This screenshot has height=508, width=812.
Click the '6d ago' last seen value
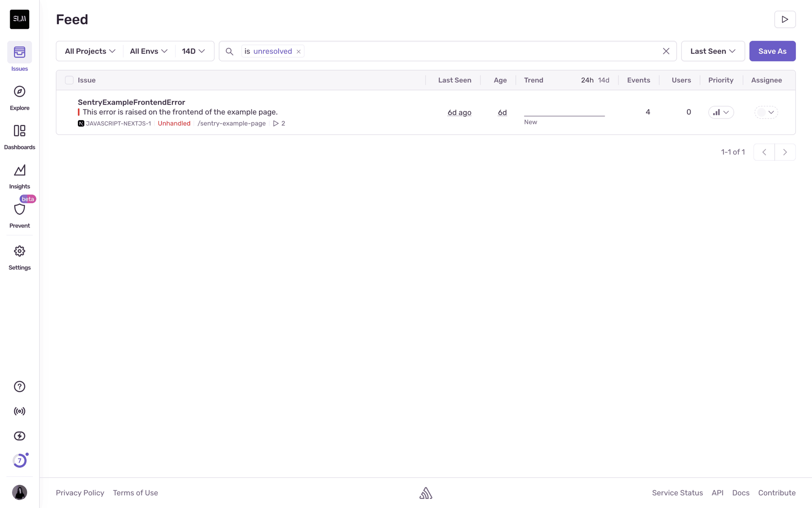pyautogui.click(x=459, y=112)
